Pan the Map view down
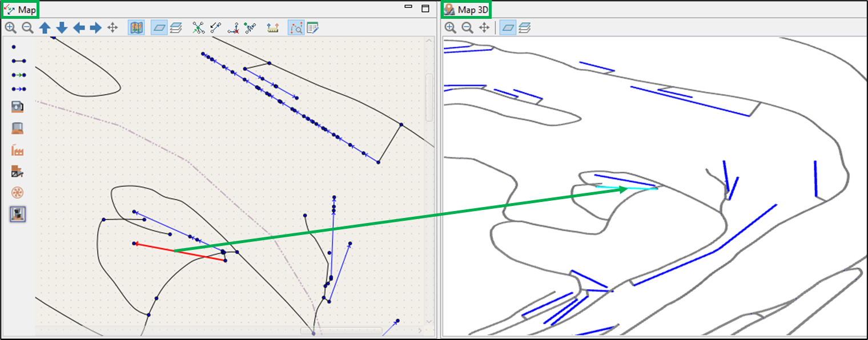The height and width of the screenshot is (340, 868). click(62, 27)
